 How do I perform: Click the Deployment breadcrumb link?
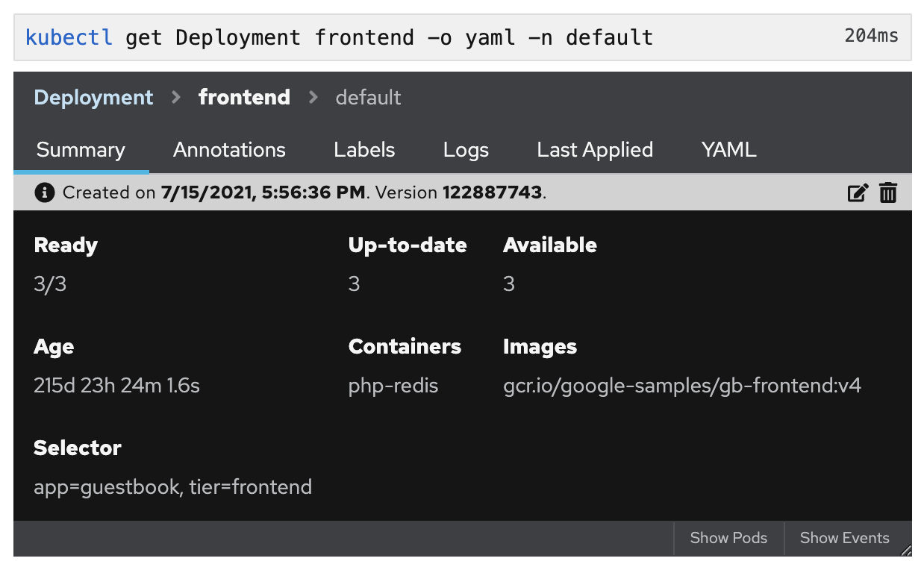click(93, 98)
